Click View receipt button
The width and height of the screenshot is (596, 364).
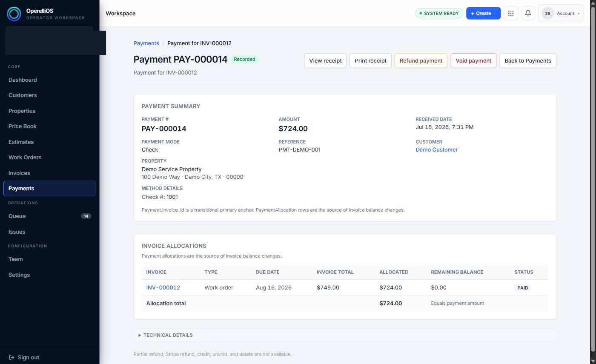coord(325,60)
